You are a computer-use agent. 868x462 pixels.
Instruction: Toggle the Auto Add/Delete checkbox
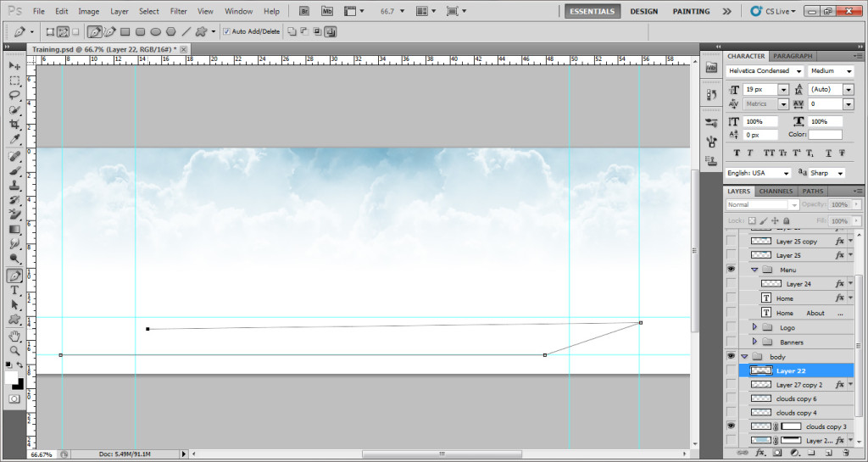click(226, 32)
